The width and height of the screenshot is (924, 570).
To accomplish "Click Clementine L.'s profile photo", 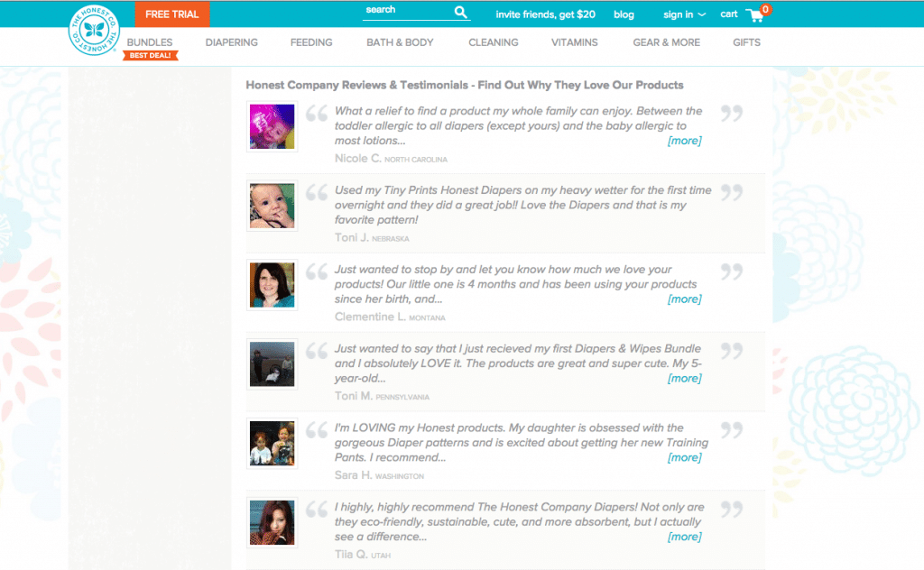I will 272,285.
